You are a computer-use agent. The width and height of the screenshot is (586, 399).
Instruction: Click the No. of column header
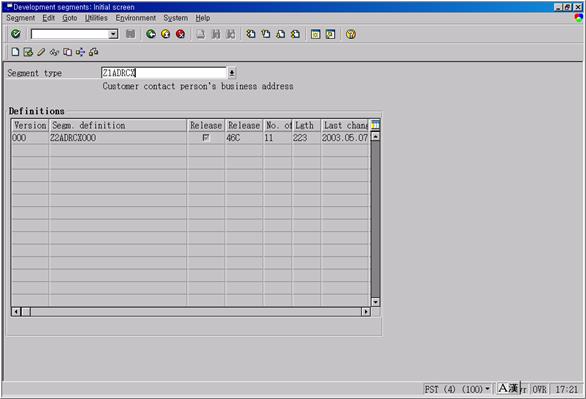pos(278,126)
